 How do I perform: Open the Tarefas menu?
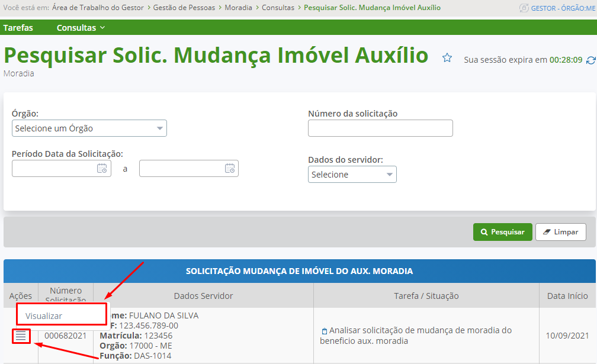click(18, 28)
